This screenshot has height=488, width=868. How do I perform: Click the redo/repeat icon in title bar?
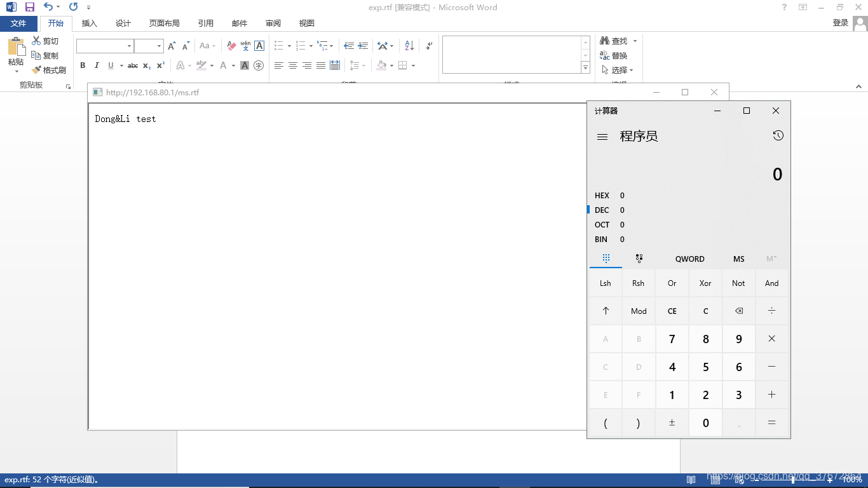tap(73, 7)
